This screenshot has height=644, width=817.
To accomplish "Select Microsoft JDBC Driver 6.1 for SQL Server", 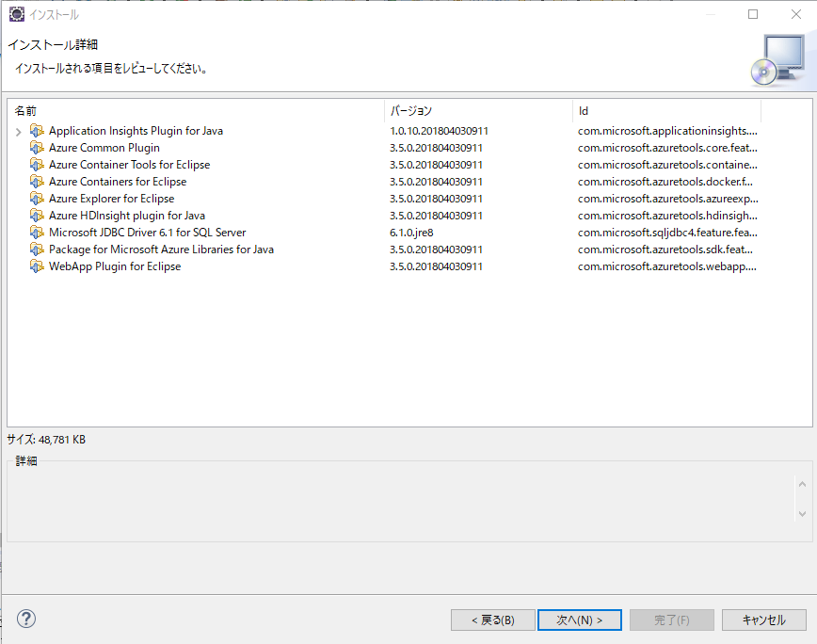I will pos(148,233).
